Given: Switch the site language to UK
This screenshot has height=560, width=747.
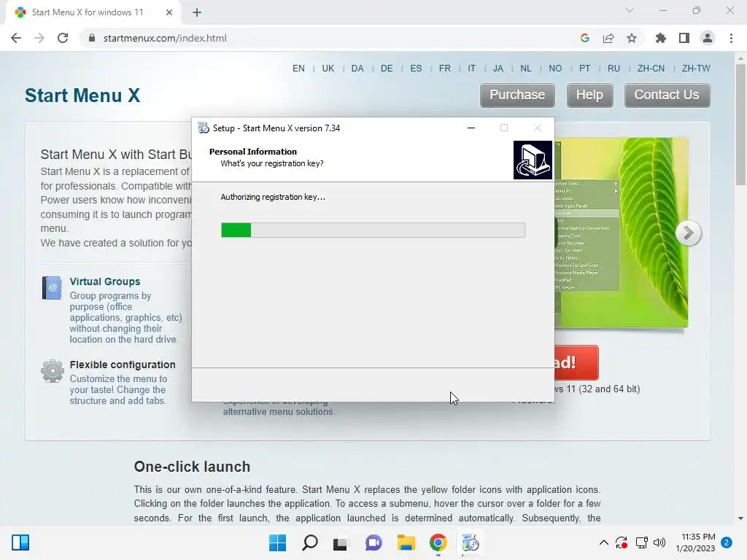Looking at the screenshot, I should 328,69.
